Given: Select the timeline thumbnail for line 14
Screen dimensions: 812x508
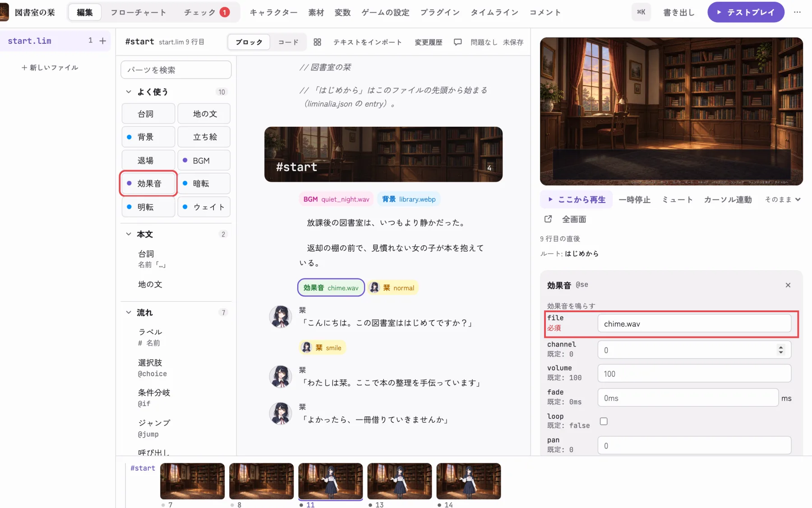Looking at the screenshot, I should click(469, 481).
